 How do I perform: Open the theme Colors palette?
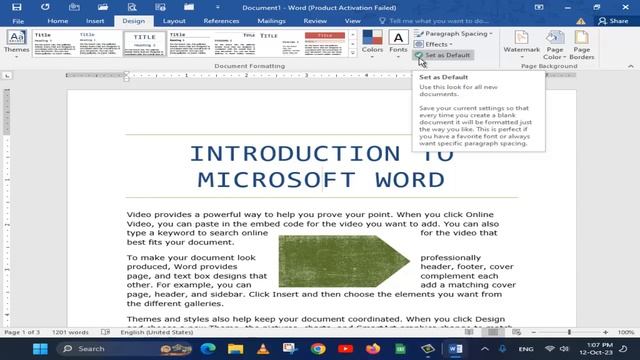tap(372, 44)
